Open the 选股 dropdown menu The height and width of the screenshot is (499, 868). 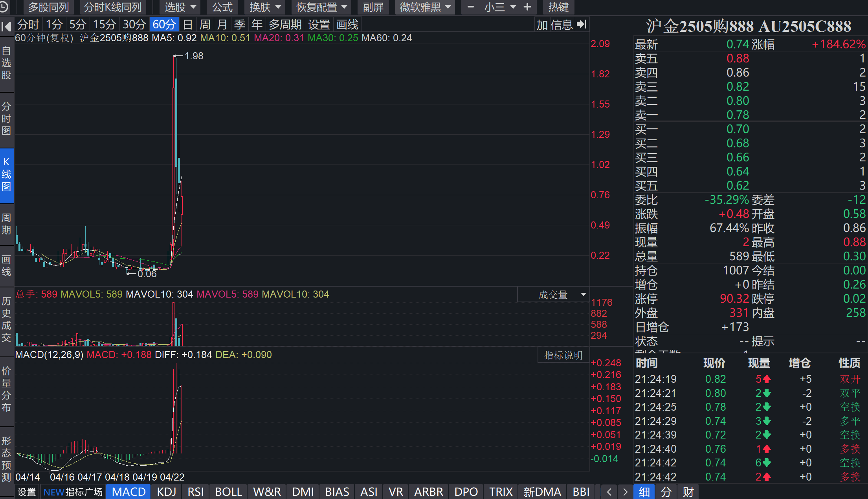(x=180, y=7)
